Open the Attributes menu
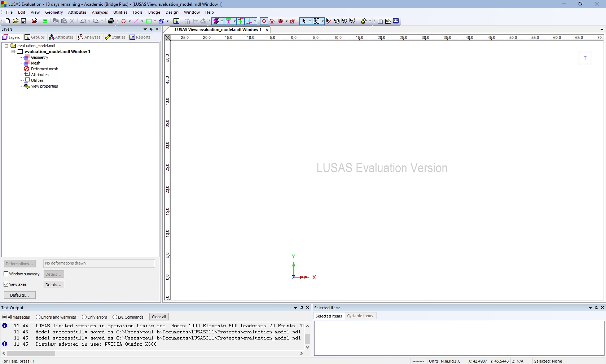The image size is (606, 364). pos(77,12)
